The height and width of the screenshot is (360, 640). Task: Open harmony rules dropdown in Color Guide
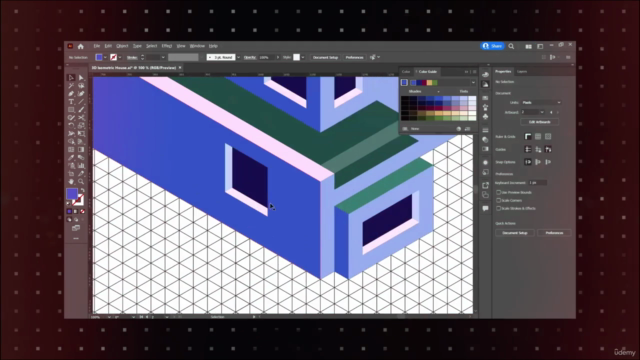coord(473,82)
